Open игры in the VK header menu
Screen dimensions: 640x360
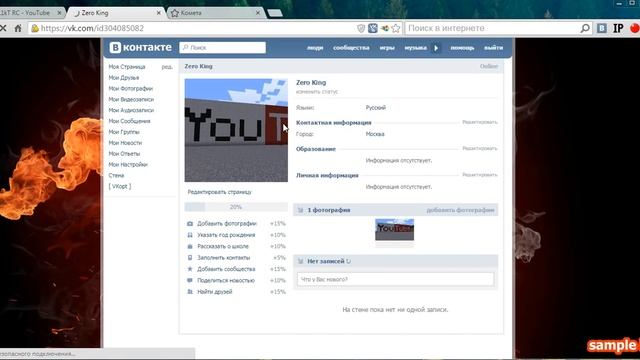pos(387,48)
